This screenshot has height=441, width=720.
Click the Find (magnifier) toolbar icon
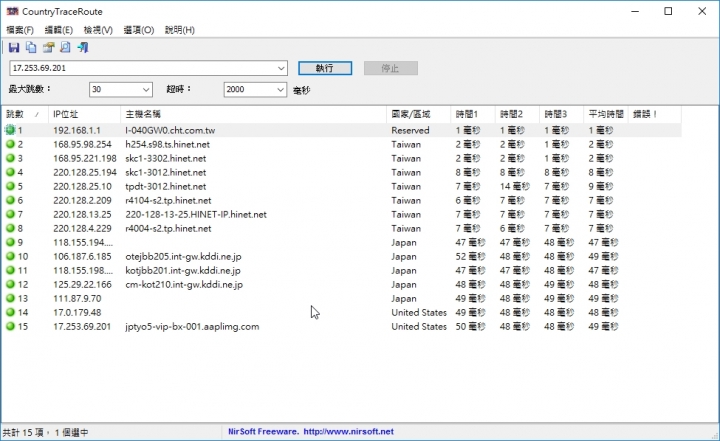pos(65,47)
